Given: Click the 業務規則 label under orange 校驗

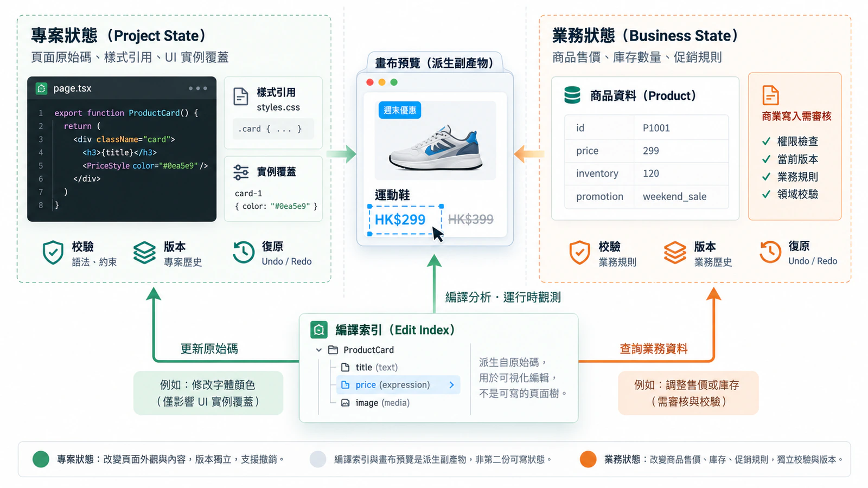Looking at the screenshot, I should [x=617, y=262].
